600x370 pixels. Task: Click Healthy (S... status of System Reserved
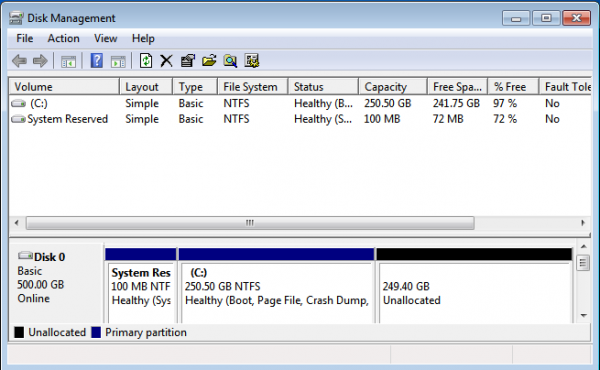click(323, 119)
